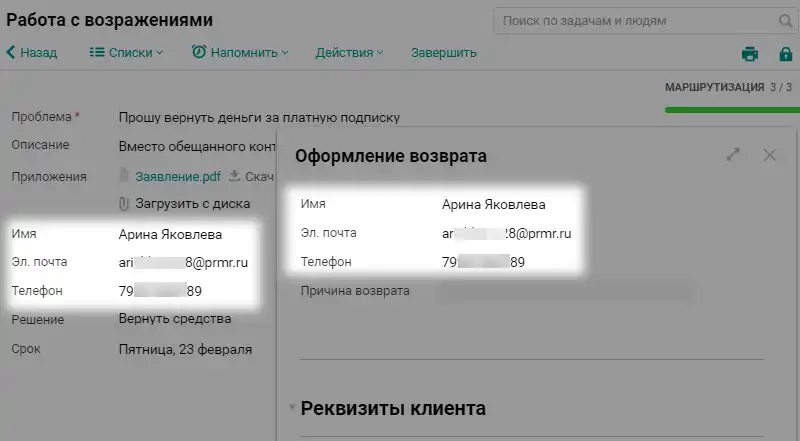Click the Заявление.pdf file icon
The width and height of the screenshot is (800, 441).
pos(124,176)
